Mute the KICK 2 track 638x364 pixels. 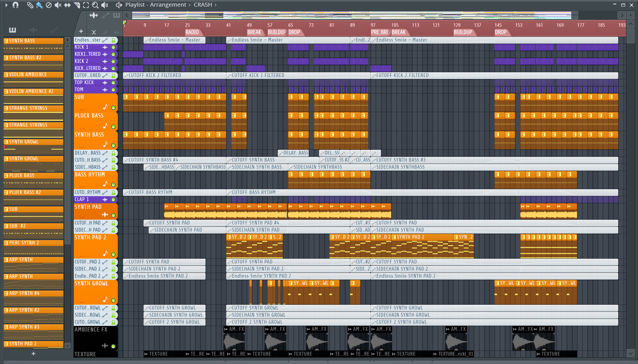pos(113,61)
